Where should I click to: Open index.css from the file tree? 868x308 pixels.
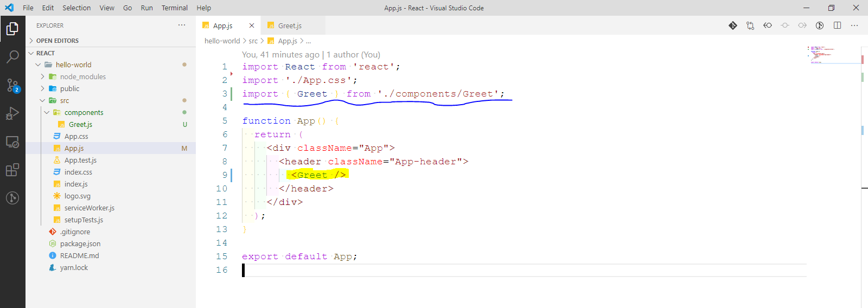[x=78, y=172]
